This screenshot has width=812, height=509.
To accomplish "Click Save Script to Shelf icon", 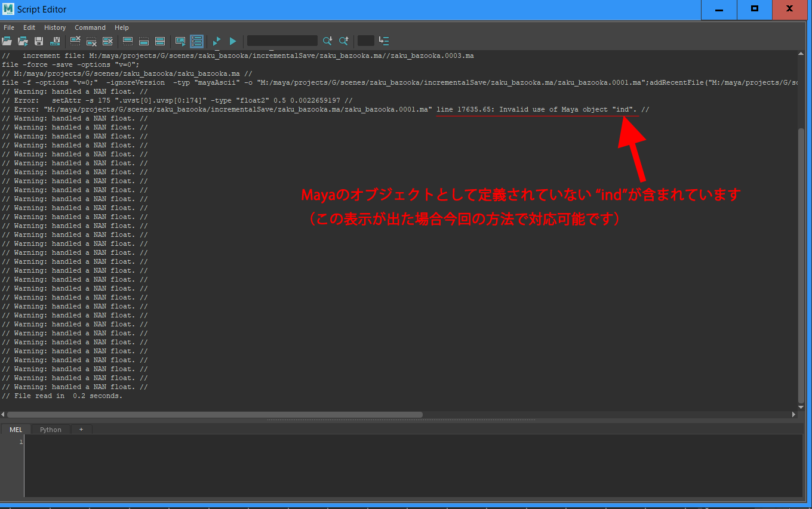I will [56, 41].
